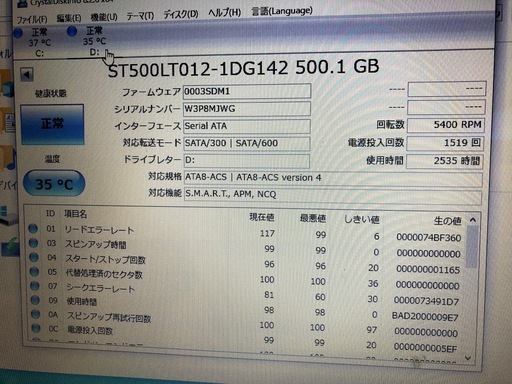Select the D: drive status indicator
The height and width of the screenshot is (384, 512).
[87, 41]
